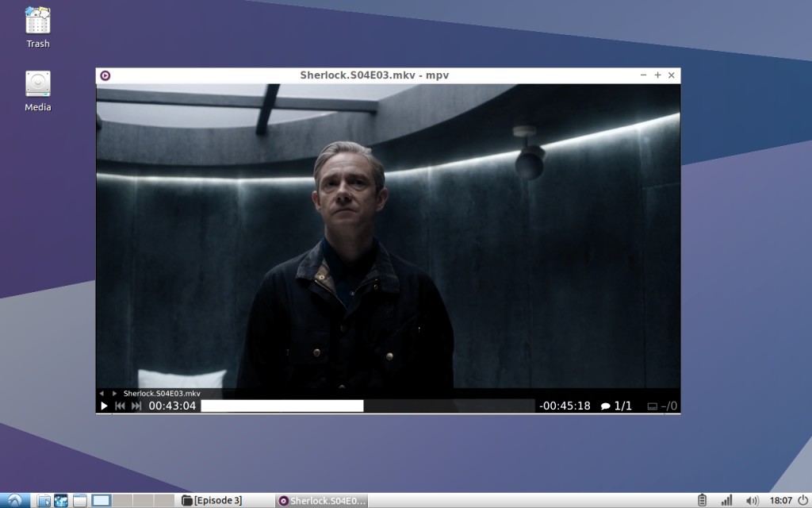Screen dimensions: 812x508
Task: Open the battery status tray icon
Action: [702, 500]
